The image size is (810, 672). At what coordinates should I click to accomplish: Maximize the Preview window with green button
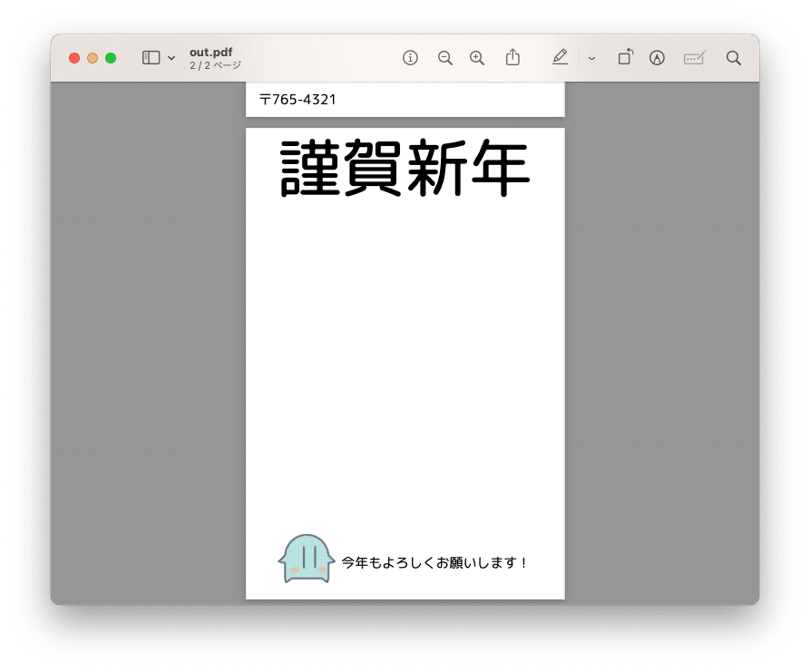pos(111,58)
